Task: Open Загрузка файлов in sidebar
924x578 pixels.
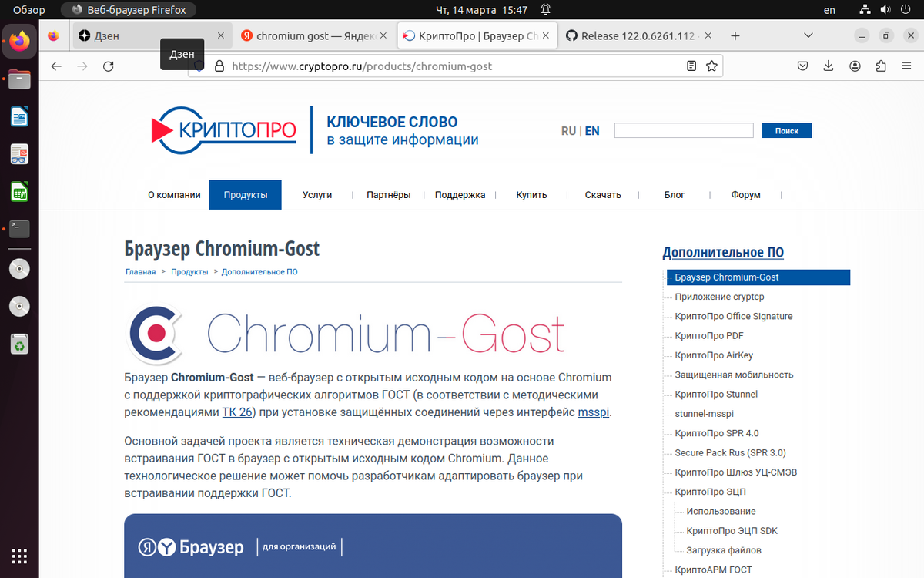Action: click(724, 550)
